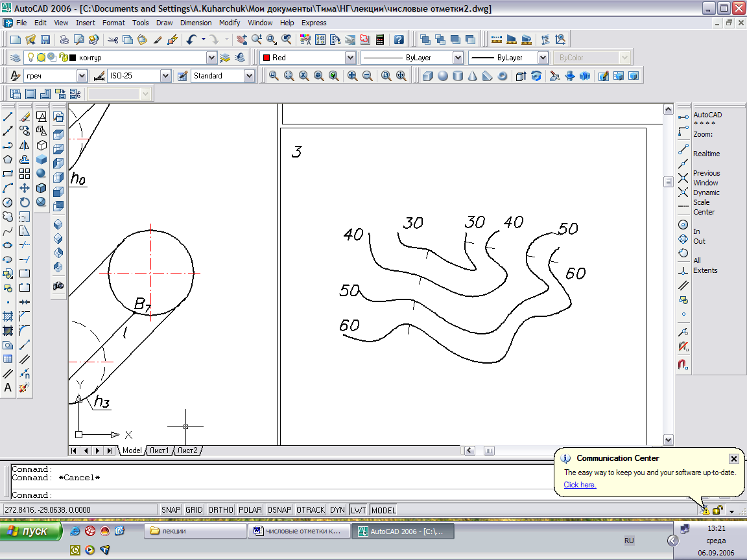Open the лекции folder from taskbar
This screenshot has height=560, width=747.
(x=195, y=531)
